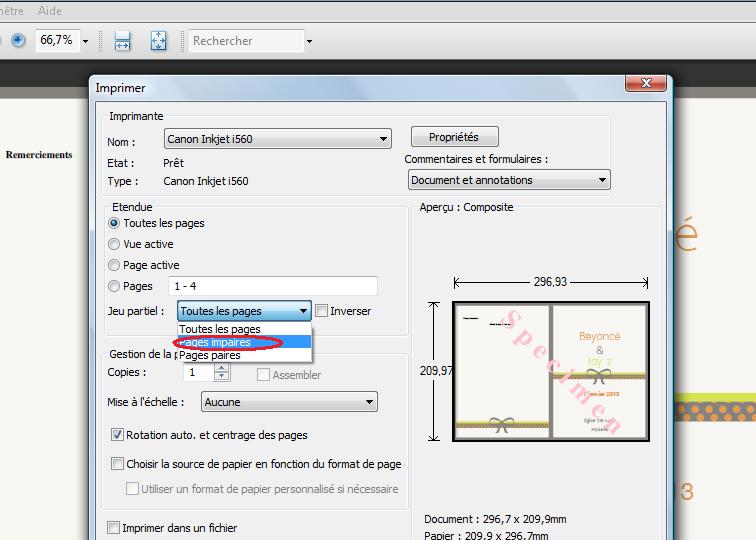Expand the printer Nom dropdown
Viewport: 756px width, 540px height.
(x=384, y=140)
